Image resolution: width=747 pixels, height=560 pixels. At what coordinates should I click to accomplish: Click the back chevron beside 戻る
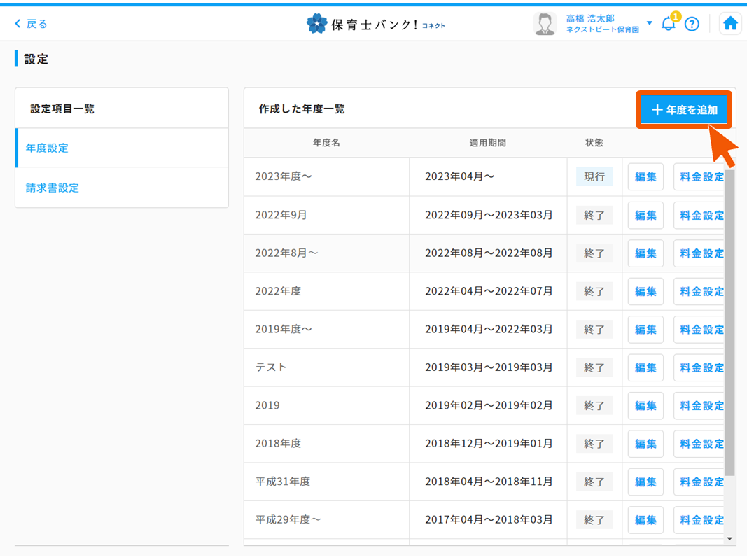17,23
